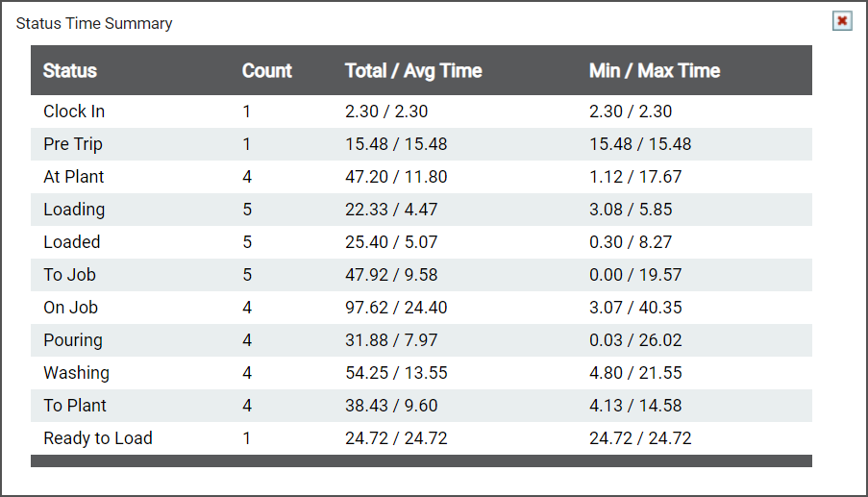Select the Ready to Load row
This screenshot has width=868, height=497.
coord(421,437)
